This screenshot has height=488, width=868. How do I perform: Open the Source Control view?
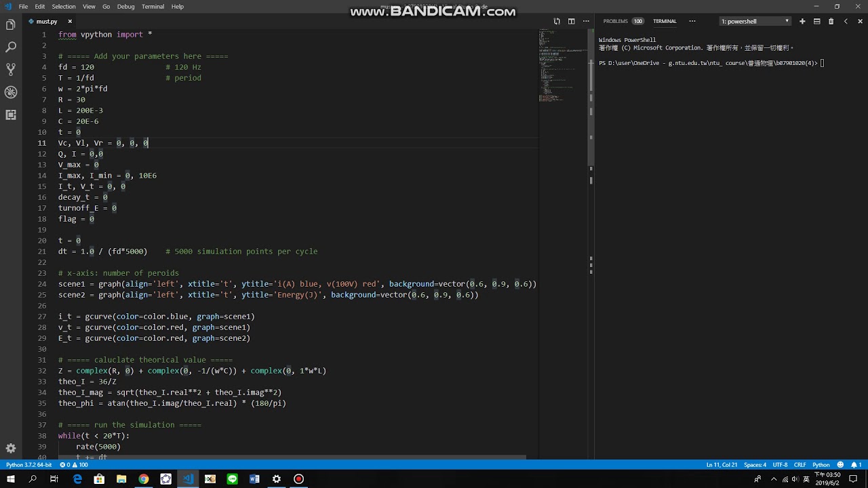pyautogui.click(x=11, y=70)
